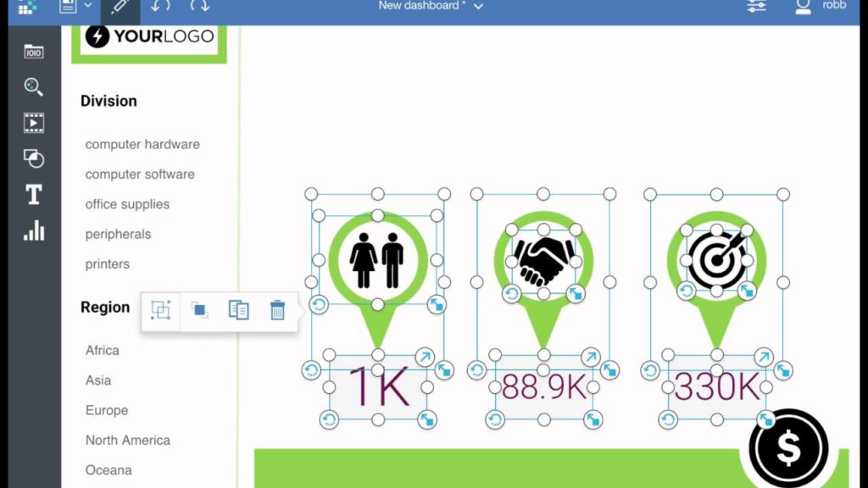The width and height of the screenshot is (868, 488).
Task: Delete selection with the trash icon
Action: [277, 310]
